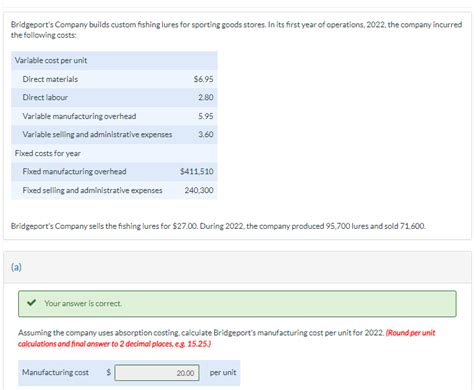
Task: Click the 'Manufacturing cost' field label
Action: click(x=55, y=372)
